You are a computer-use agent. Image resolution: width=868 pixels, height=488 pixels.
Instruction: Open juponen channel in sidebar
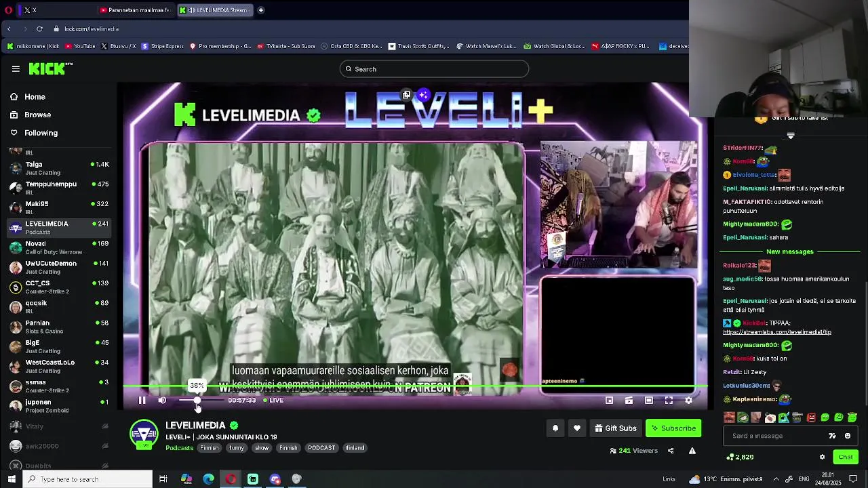(59, 406)
